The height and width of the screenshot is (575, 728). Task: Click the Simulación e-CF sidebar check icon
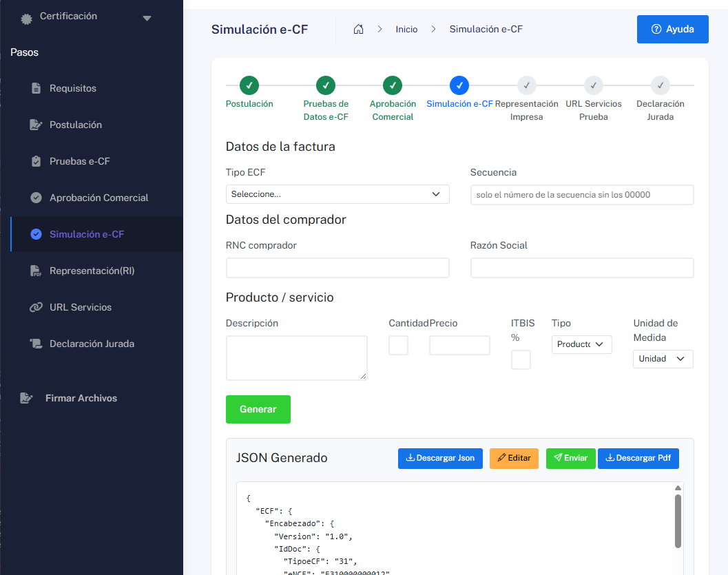(36, 234)
